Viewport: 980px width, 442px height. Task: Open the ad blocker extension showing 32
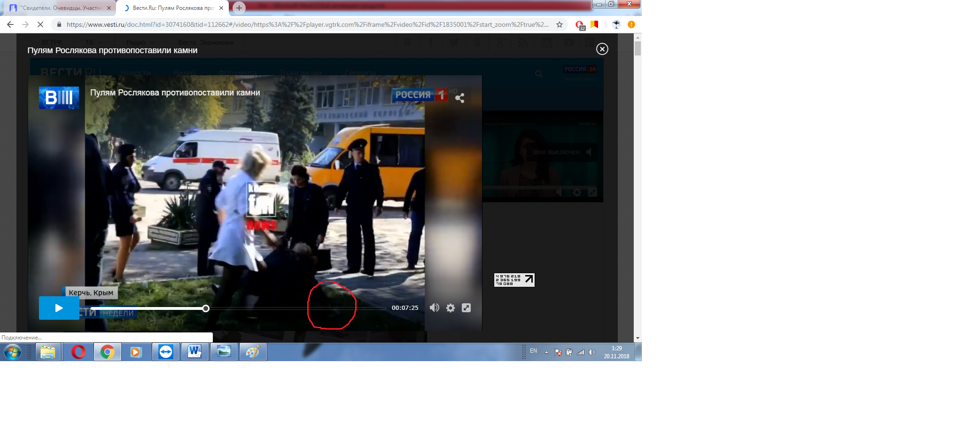tap(580, 25)
